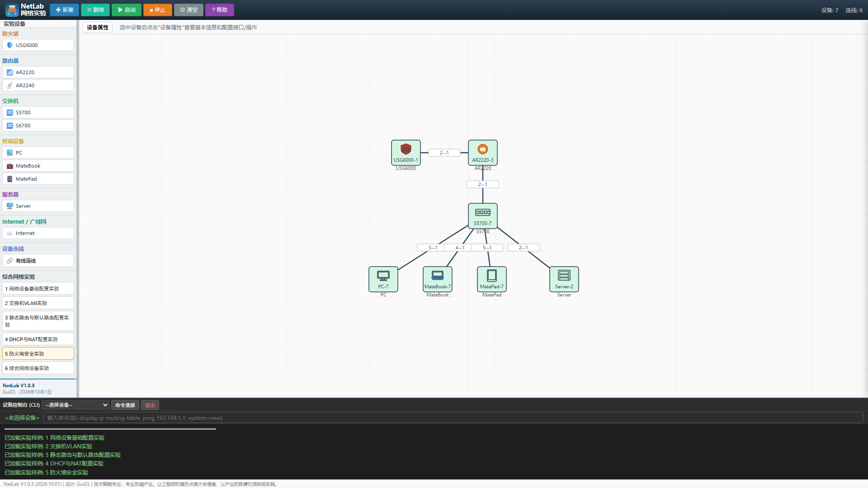Open the 帮助 help button

tap(220, 10)
